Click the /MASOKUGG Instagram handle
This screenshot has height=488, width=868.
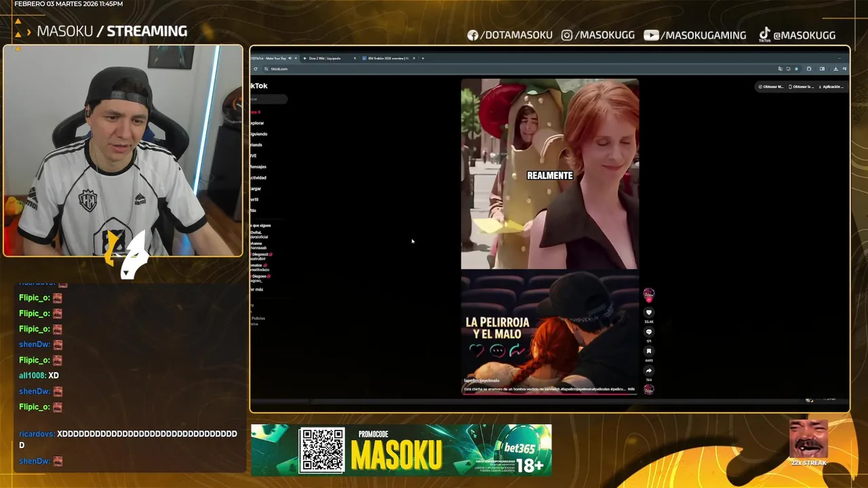[598, 35]
